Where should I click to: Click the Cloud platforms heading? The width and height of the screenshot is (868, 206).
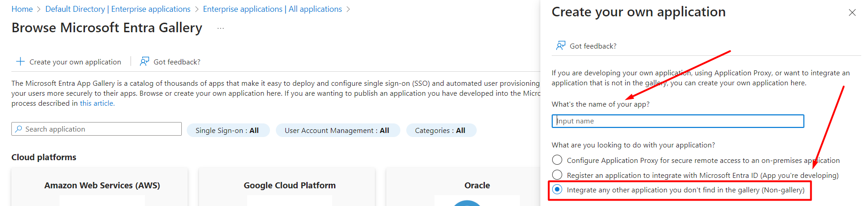[44, 157]
